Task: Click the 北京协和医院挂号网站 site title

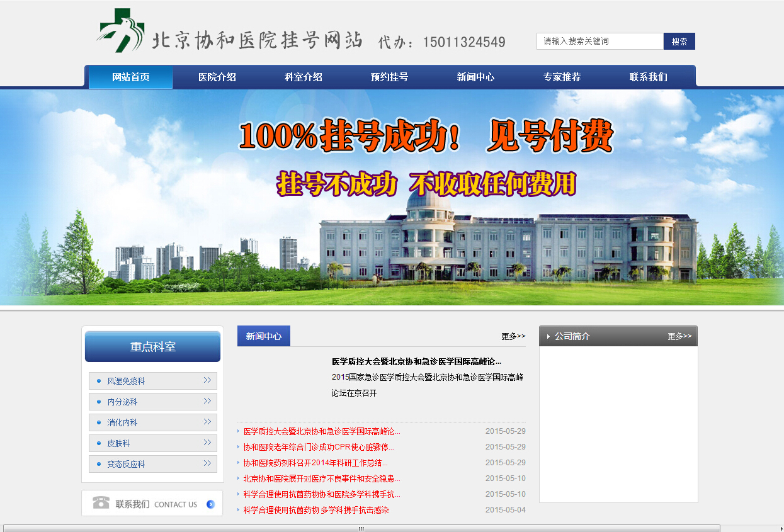Action: pos(258,40)
